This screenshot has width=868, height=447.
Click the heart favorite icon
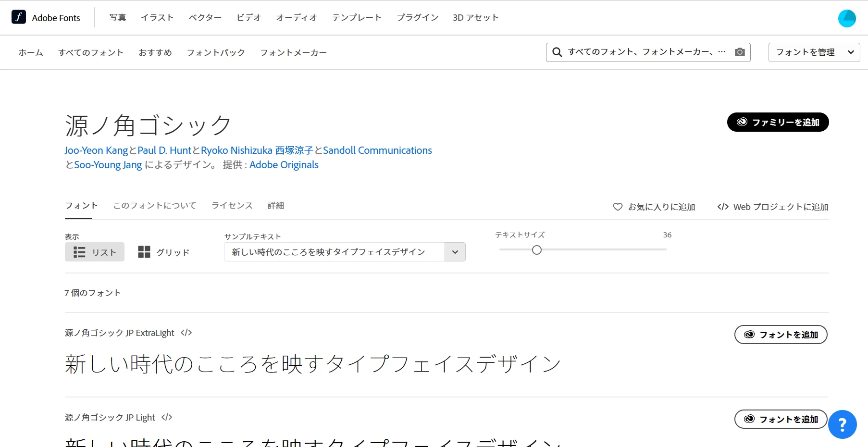coord(618,207)
